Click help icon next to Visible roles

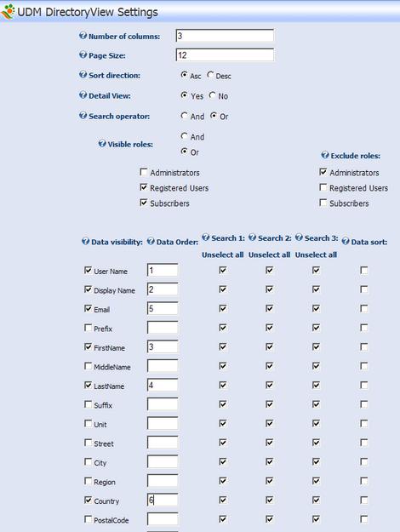click(102, 144)
